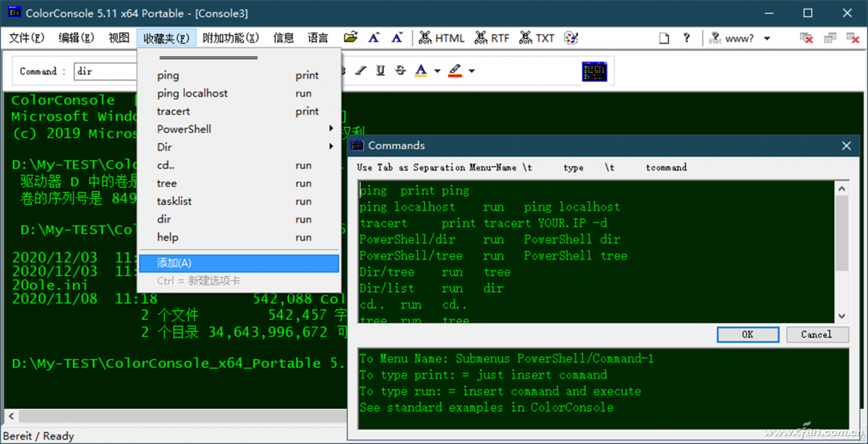Click the question mark help icon
The height and width of the screenshot is (444, 868).
[x=686, y=38]
